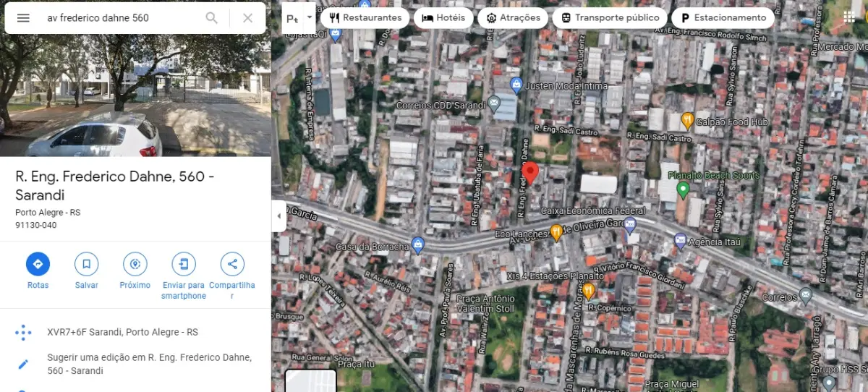Send location to smartphone icon
Image resolution: width=868 pixels, height=392 pixels.
coord(183,265)
